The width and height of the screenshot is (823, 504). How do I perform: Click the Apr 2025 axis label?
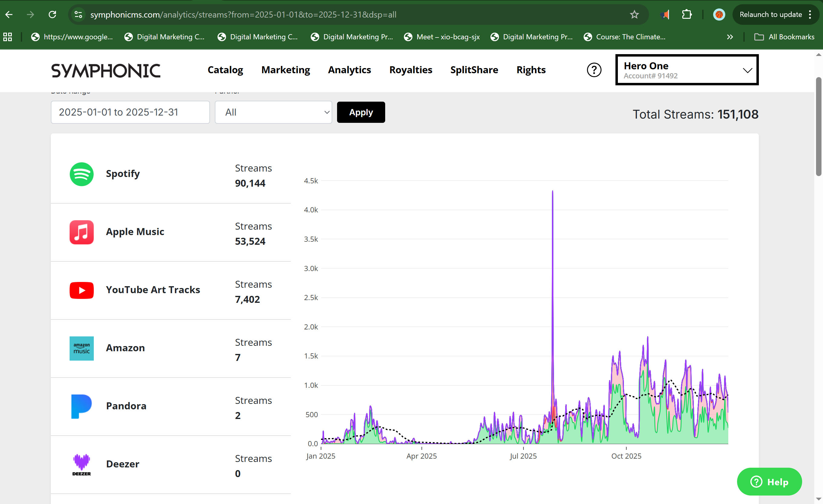tap(421, 456)
